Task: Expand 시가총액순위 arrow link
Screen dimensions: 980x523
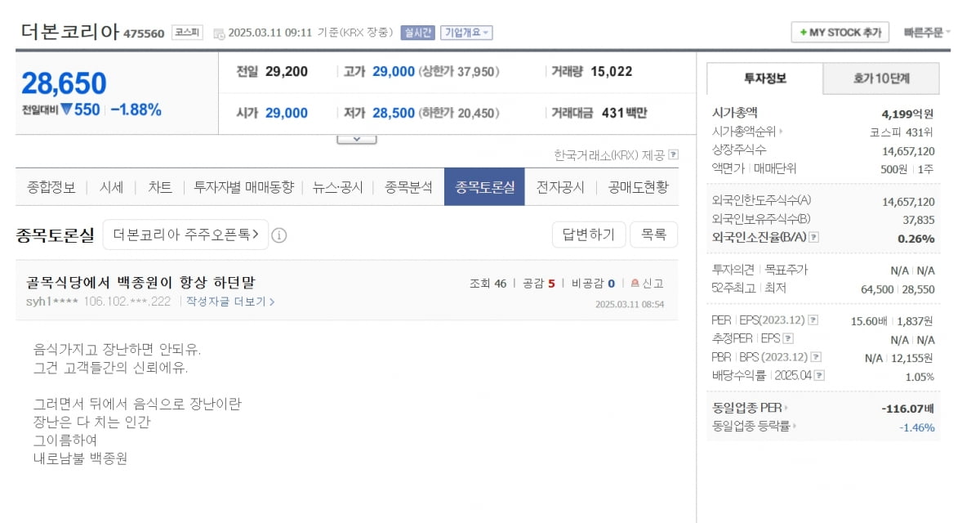Action: click(x=747, y=131)
